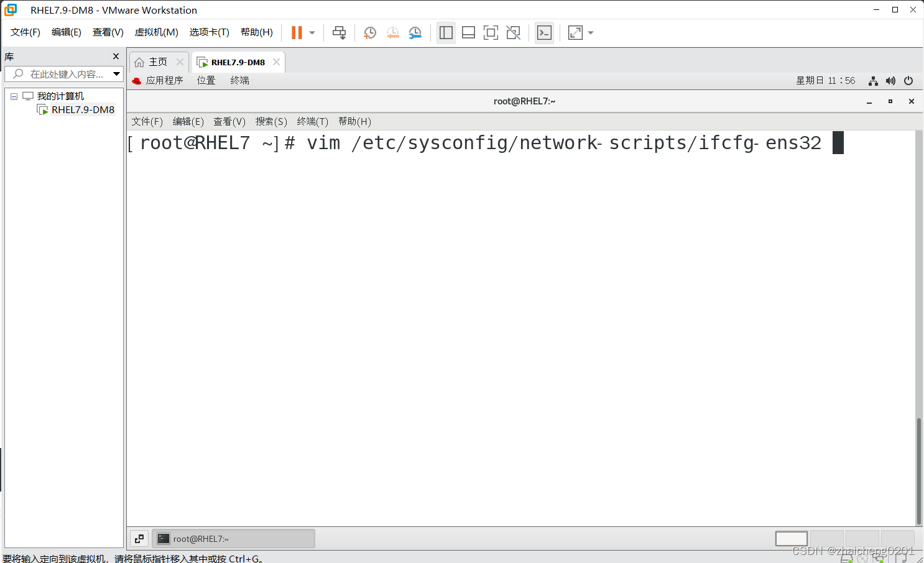Click the clock 星期日 11:56
Screen dimensions: 924x563
(826, 81)
